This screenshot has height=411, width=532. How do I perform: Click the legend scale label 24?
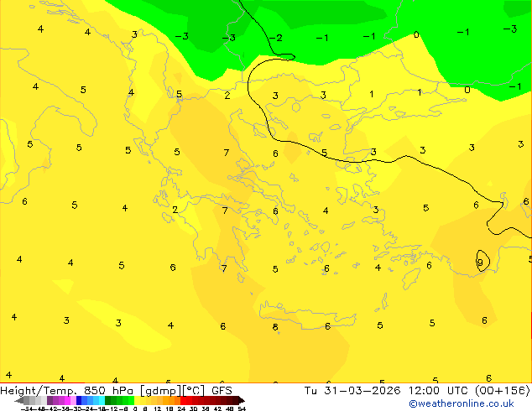pos(181,408)
